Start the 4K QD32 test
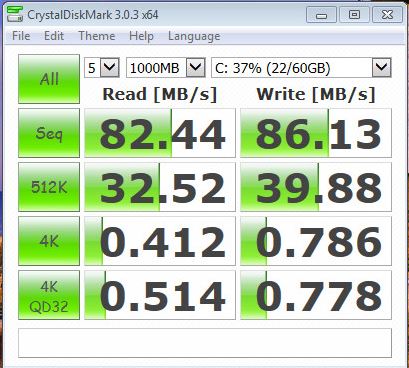The width and height of the screenshot is (409, 368). tap(49, 295)
